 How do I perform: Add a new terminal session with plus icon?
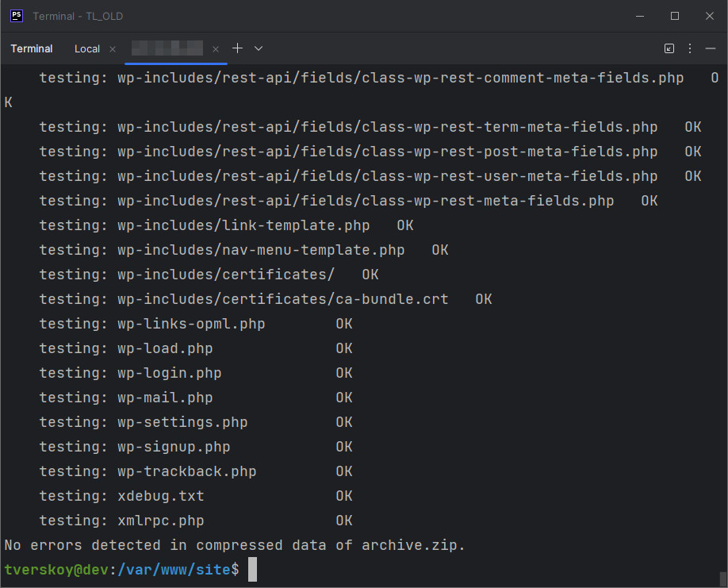tap(237, 48)
